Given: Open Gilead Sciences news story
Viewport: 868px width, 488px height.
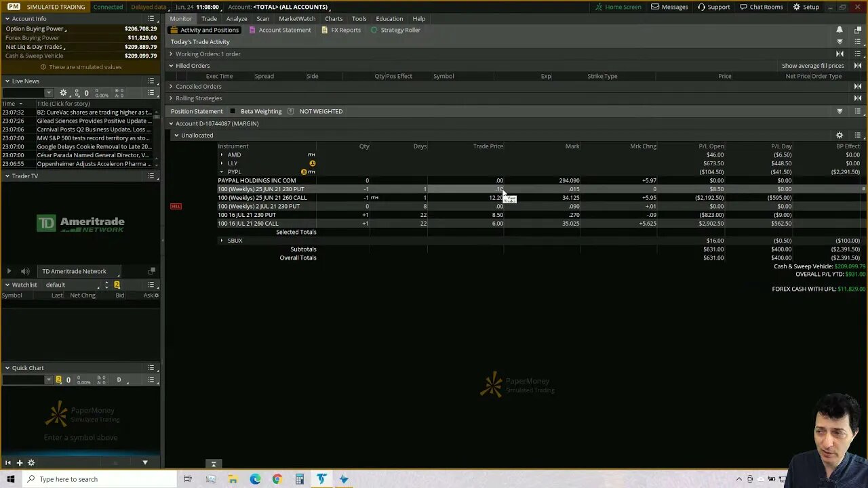Looking at the screenshot, I should pos(94,121).
